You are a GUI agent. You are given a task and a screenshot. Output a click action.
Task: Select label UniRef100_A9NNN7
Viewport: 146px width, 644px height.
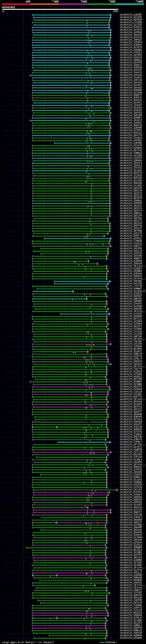pos(131,289)
